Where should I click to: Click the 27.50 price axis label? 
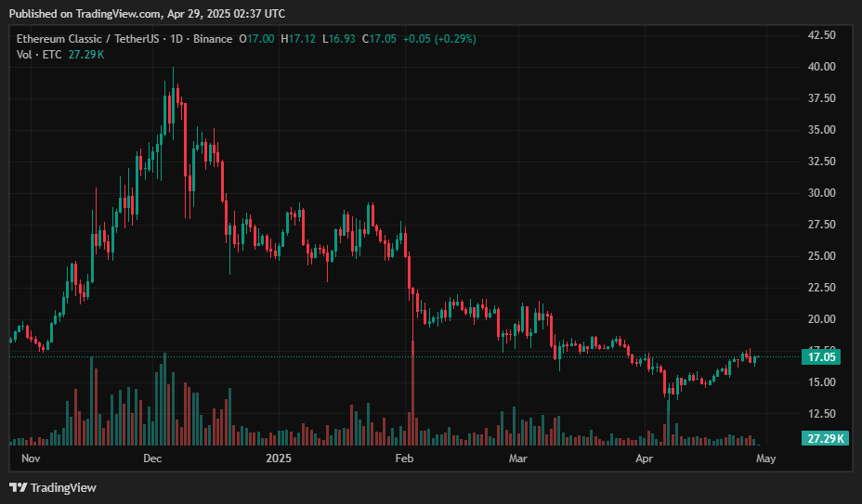822,225
